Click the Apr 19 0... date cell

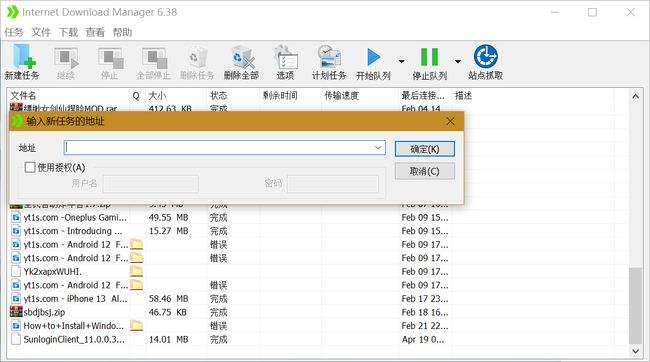(423, 339)
